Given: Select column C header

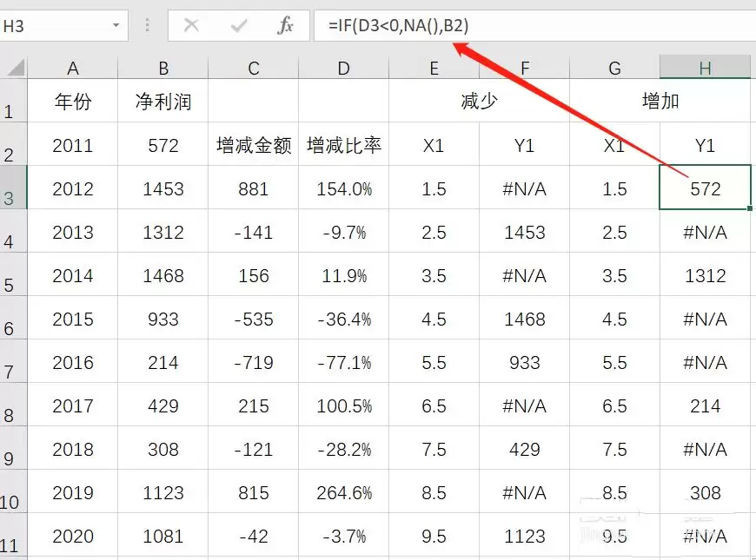Looking at the screenshot, I should click(x=253, y=68).
